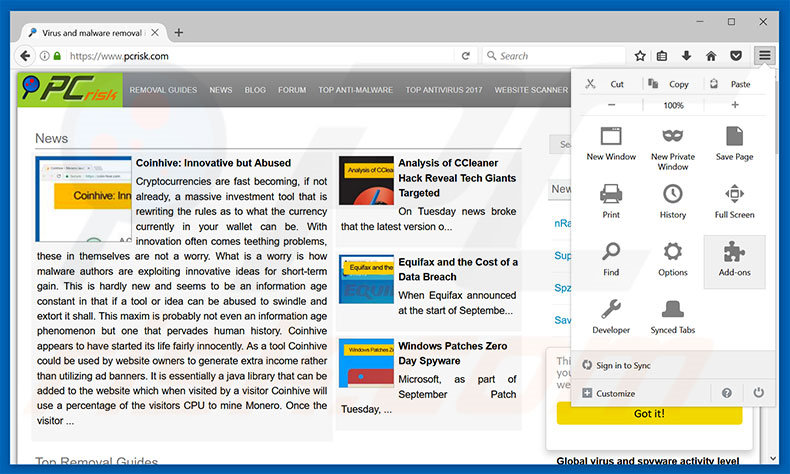
Task: Open Customize menu entry
Action: click(x=609, y=393)
